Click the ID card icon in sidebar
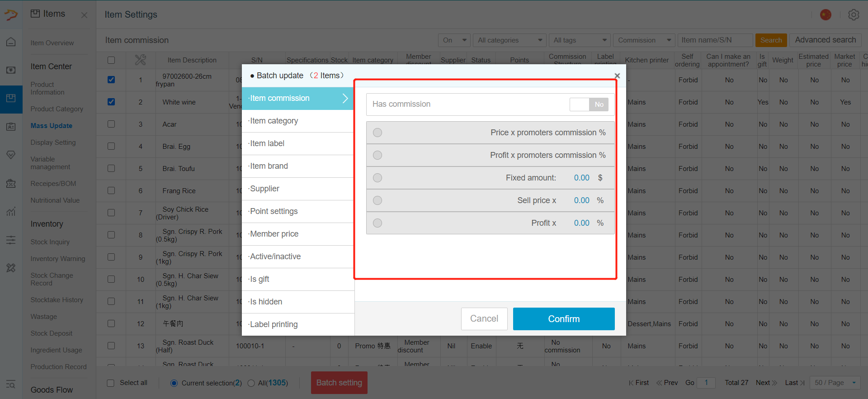This screenshot has height=399, width=868. (11, 127)
